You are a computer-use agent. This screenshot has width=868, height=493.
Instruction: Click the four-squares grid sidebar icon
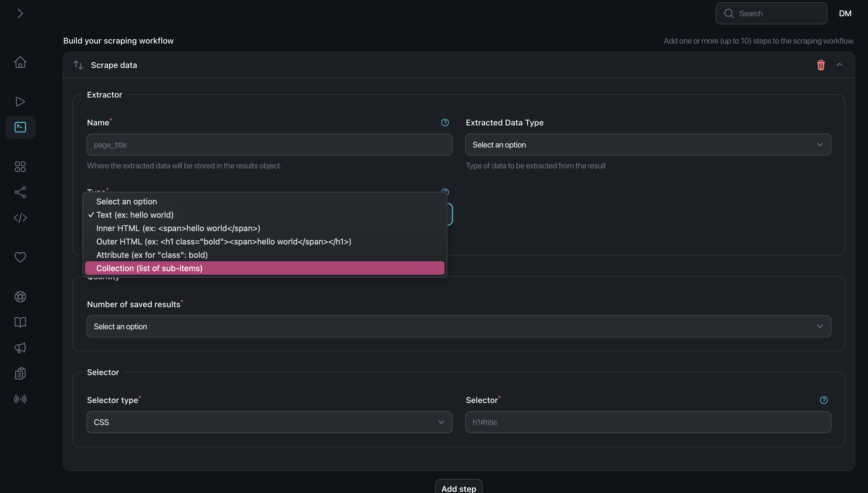pyautogui.click(x=20, y=167)
